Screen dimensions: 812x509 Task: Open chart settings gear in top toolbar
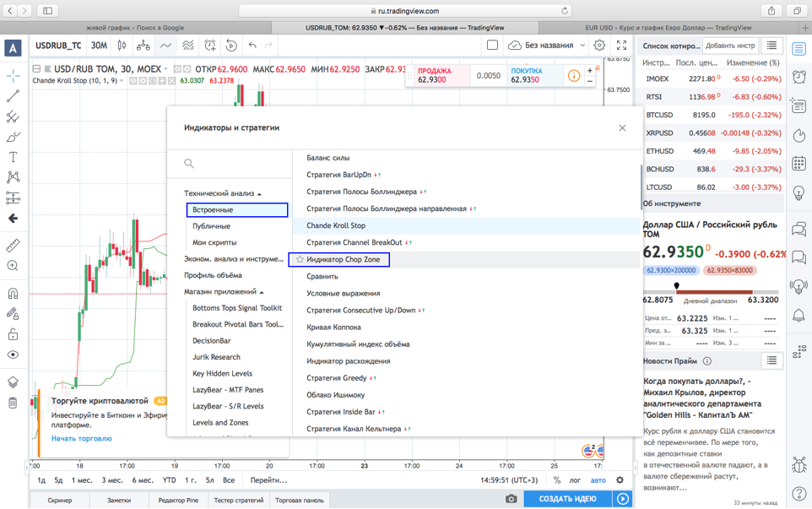pyautogui.click(x=599, y=45)
